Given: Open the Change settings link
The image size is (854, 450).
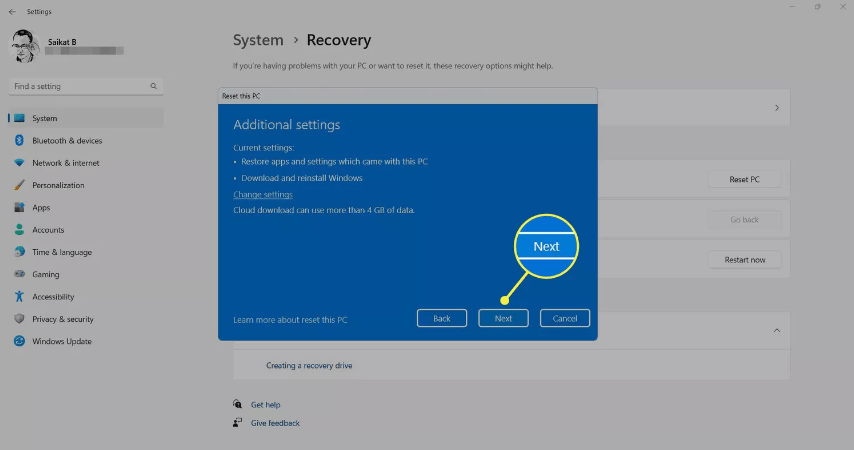Looking at the screenshot, I should pyautogui.click(x=263, y=194).
